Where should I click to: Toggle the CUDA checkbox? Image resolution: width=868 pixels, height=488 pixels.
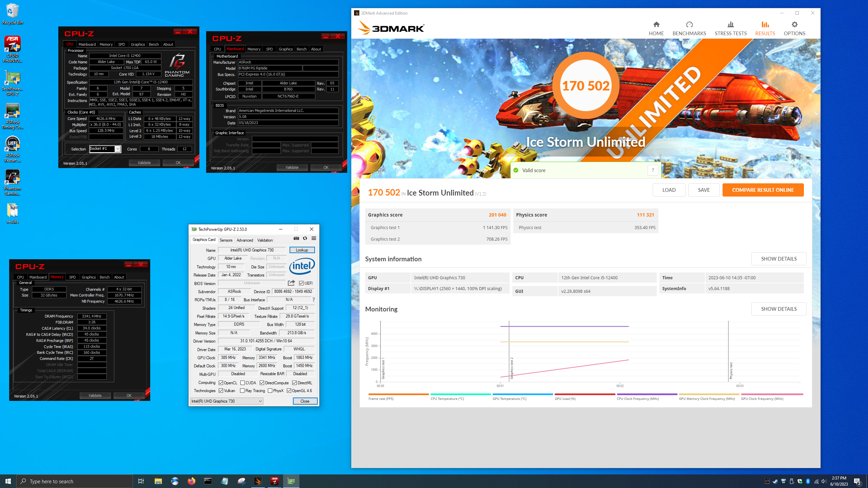242,383
